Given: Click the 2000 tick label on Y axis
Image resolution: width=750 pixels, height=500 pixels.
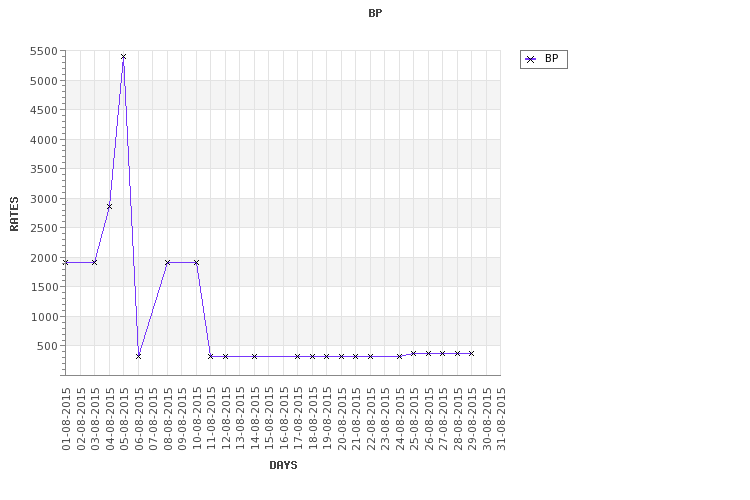Looking at the screenshot, I should click(x=44, y=258).
